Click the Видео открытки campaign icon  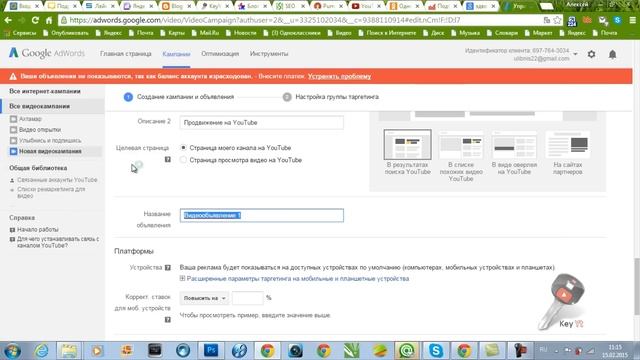13,130
